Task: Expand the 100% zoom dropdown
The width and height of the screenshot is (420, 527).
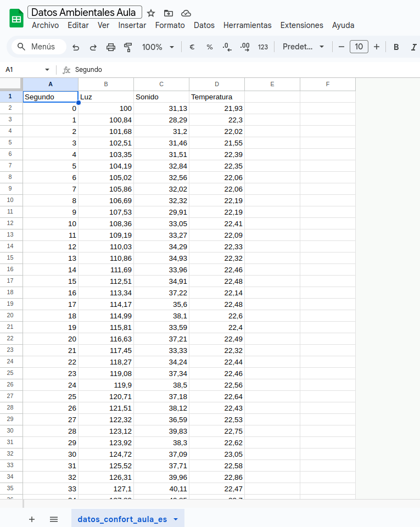Action: (x=158, y=47)
